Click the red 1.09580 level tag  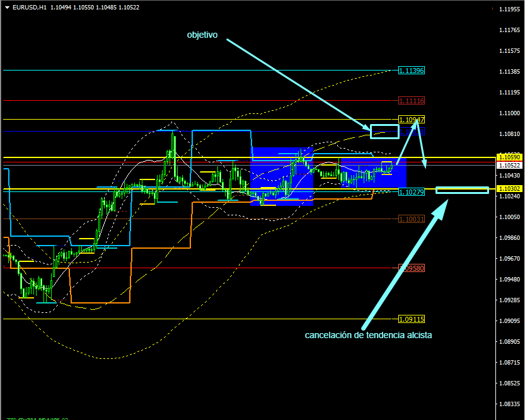click(411, 268)
